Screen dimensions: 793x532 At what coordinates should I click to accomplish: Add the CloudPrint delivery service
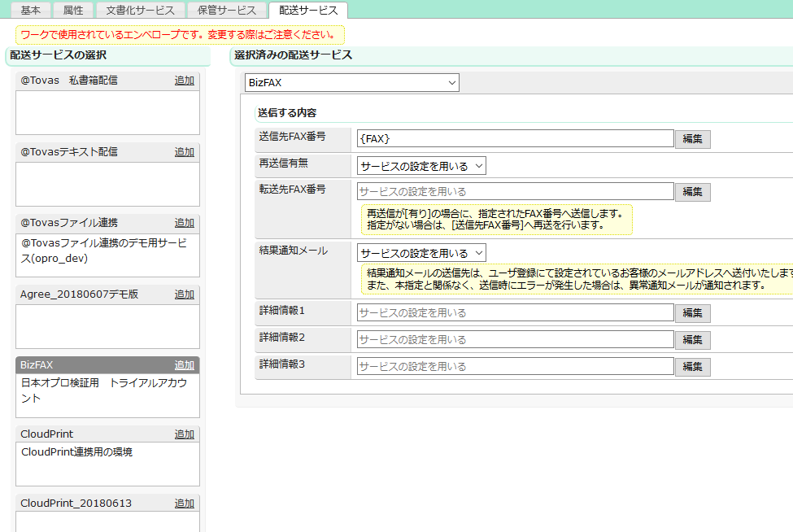click(184, 434)
